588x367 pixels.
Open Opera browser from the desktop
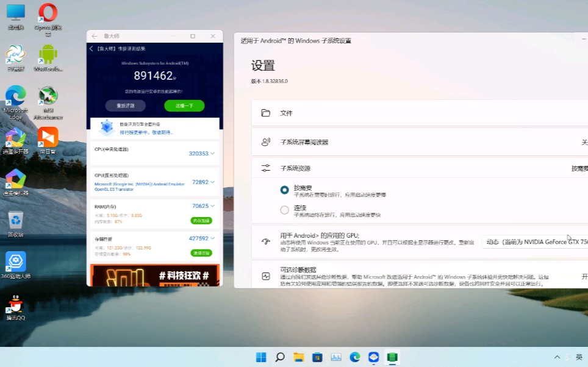tap(47, 13)
